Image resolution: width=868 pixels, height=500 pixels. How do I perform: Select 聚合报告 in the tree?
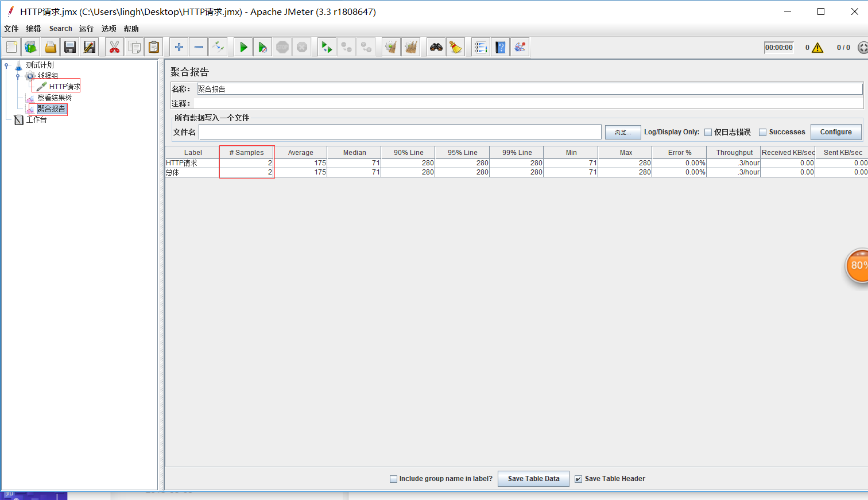coord(52,108)
